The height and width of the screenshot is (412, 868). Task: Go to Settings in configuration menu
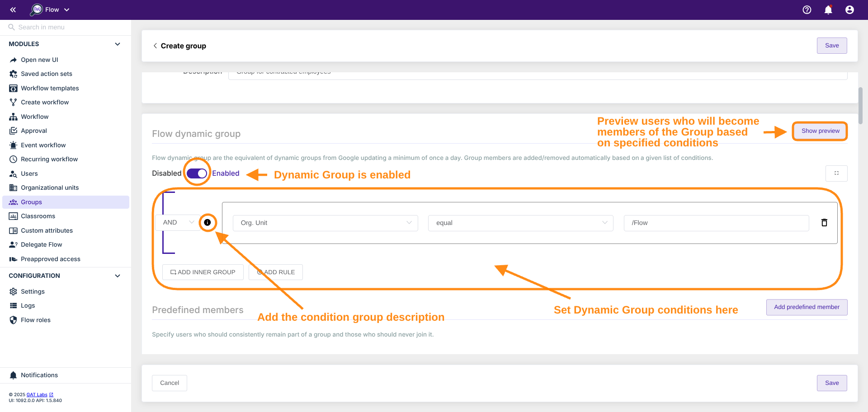pyautogui.click(x=66, y=291)
